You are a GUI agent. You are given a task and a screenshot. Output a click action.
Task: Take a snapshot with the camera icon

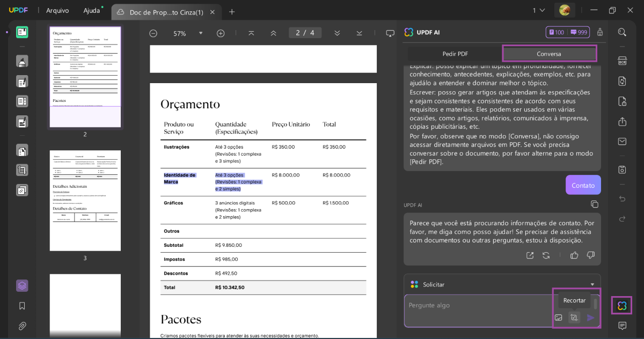pos(622,169)
